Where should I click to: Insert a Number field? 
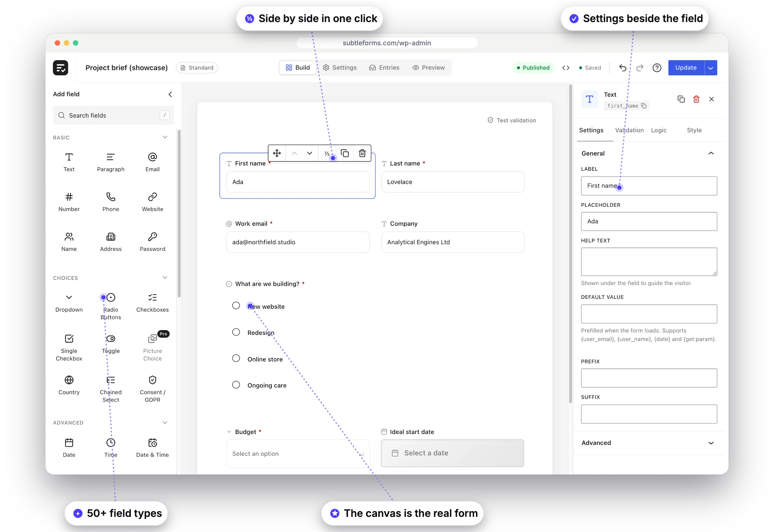[69, 202]
